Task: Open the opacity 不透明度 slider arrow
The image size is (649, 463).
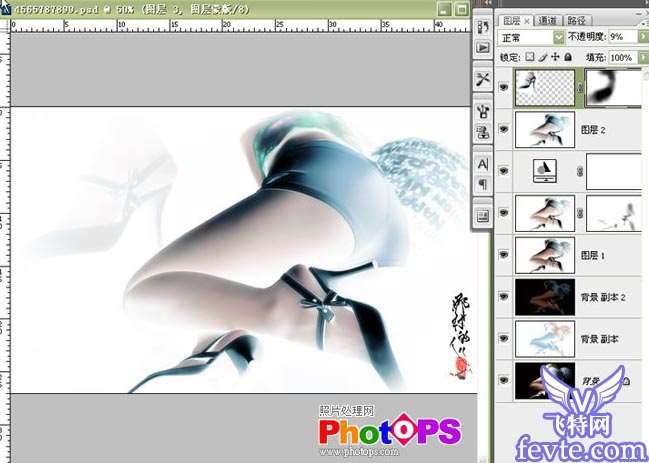Action: point(643,37)
